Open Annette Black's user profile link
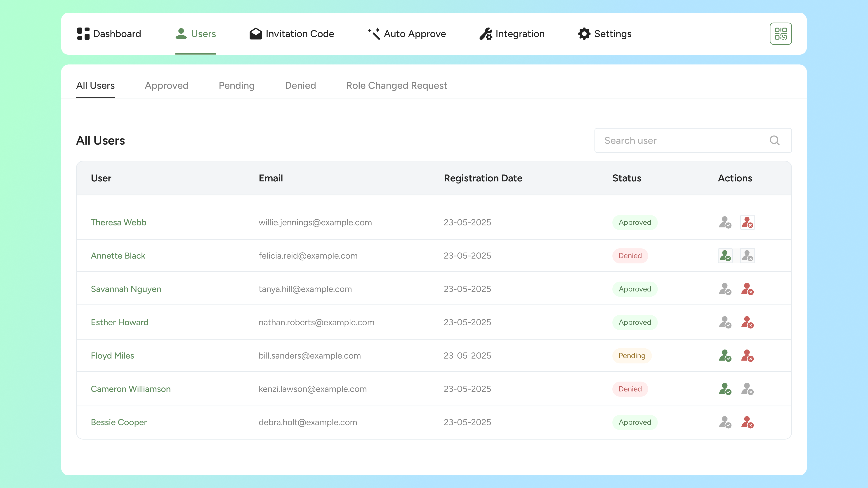This screenshot has height=488, width=868. pos(118,256)
